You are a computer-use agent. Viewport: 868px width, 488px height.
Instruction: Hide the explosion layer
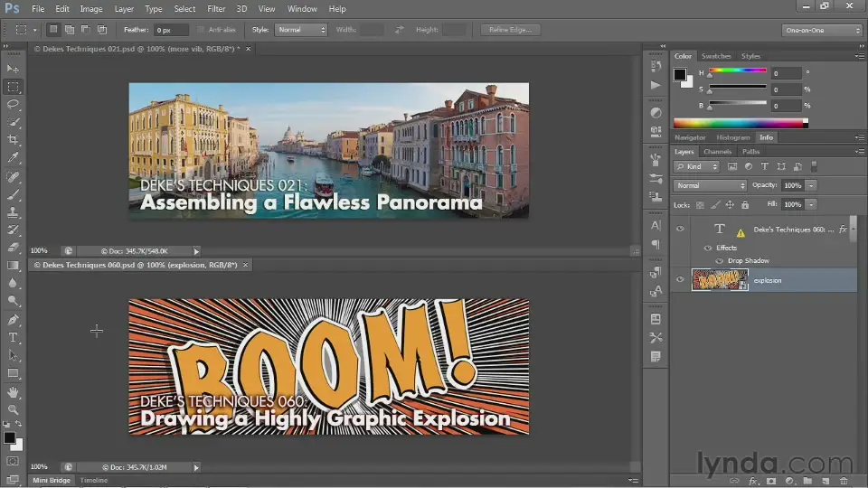click(x=680, y=280)
